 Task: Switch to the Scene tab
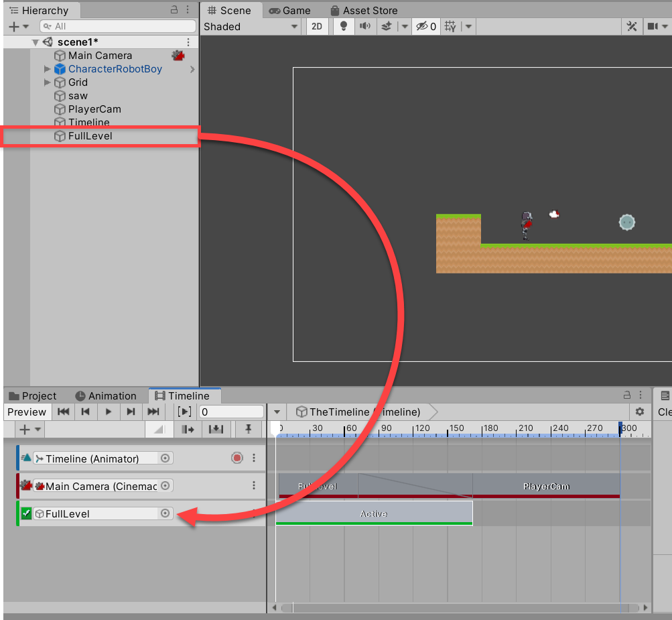click(x=230, y=10)
